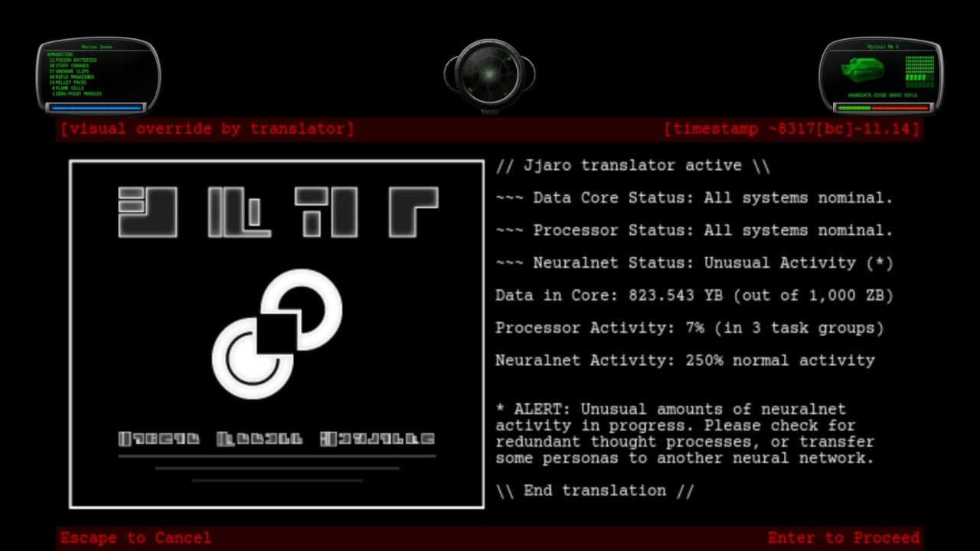Click the central motion sensor radar

(489, 76)
